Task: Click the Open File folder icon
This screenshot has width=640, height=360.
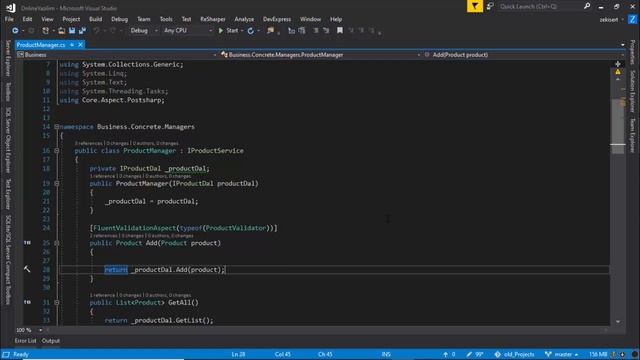Action: click(61, 31)
